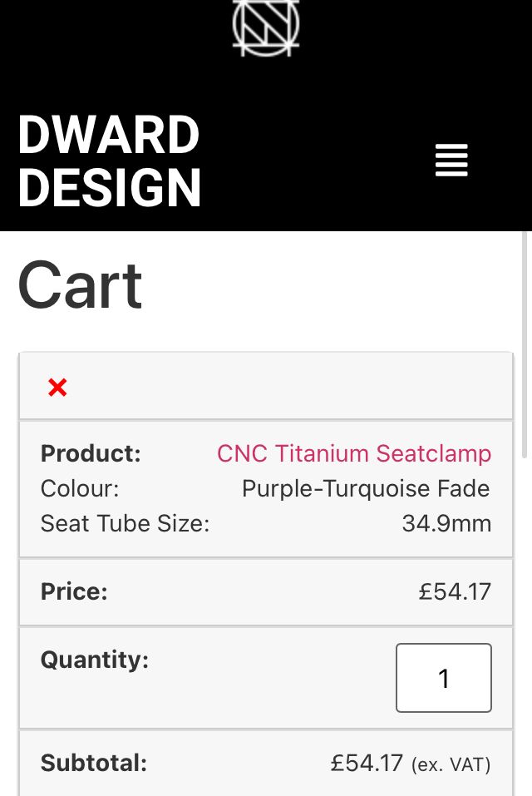The image size is (532, 796).
Task: Click the £54.17 subtotal amount
Action: click(367, 763)
